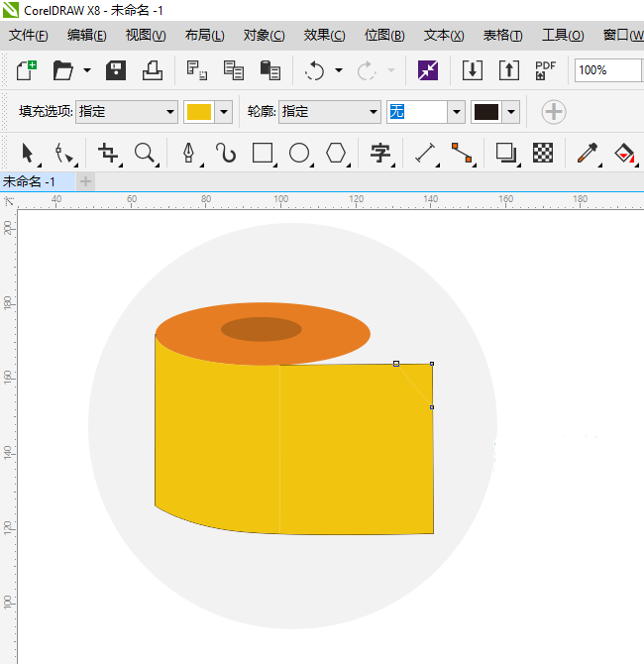Click the Save (floppy disk) icon

[116, 70]
